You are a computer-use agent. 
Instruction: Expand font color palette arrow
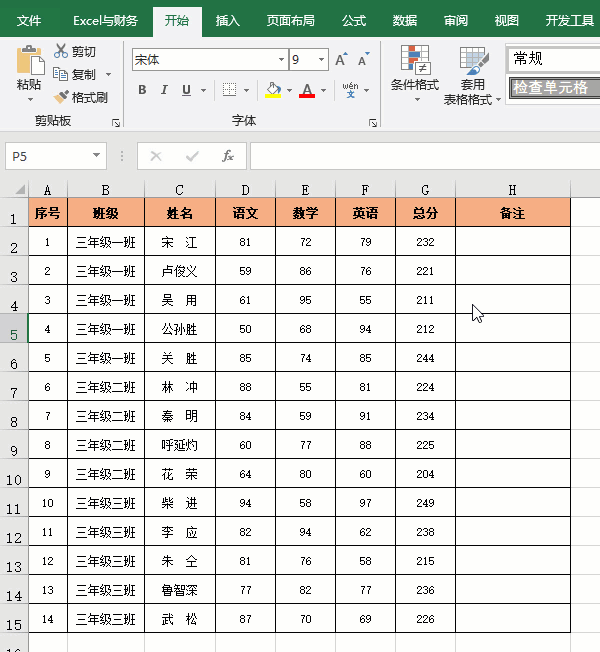[323, 90]
